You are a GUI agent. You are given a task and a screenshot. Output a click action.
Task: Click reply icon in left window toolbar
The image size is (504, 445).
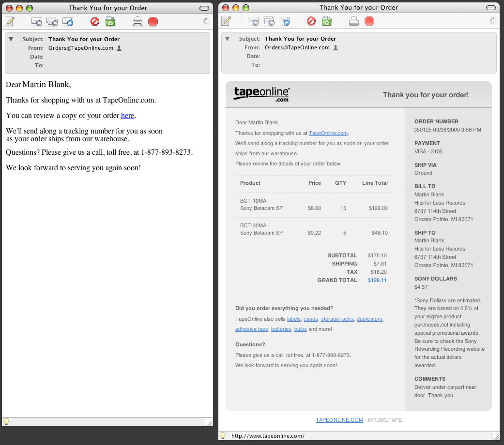tap(37, 21)
